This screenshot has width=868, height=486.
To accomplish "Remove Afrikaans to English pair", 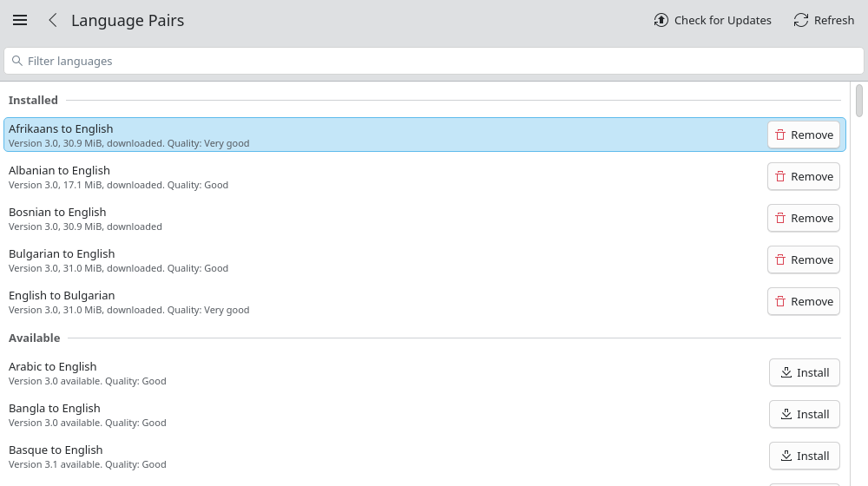I will [x=804, y=135].
